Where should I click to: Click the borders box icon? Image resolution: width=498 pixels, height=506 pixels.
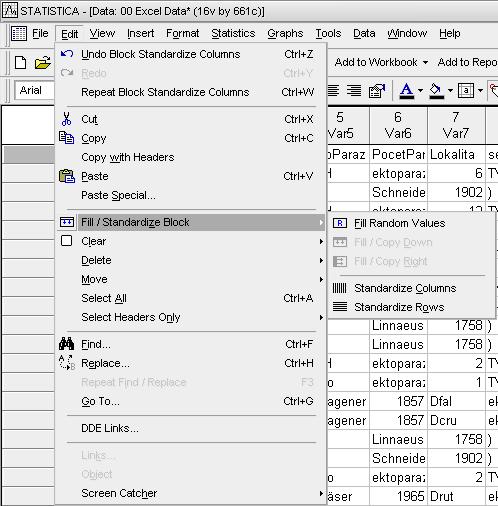point(466,90)
